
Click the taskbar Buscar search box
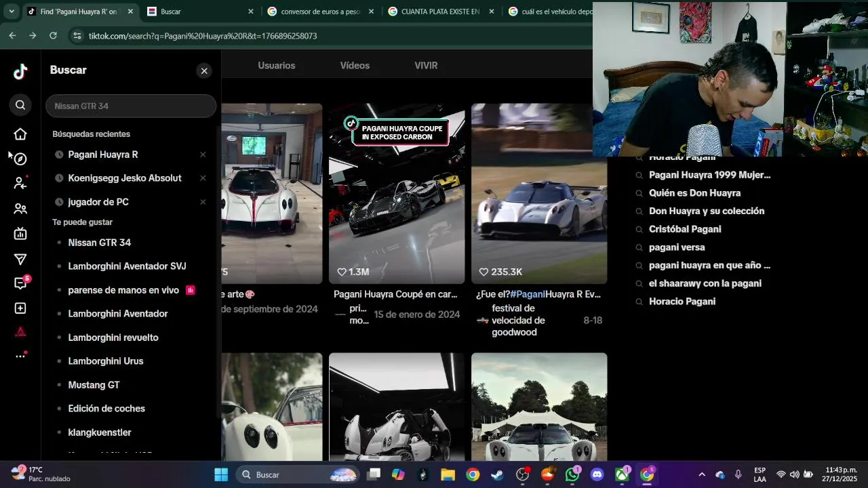tap(298, 474)
